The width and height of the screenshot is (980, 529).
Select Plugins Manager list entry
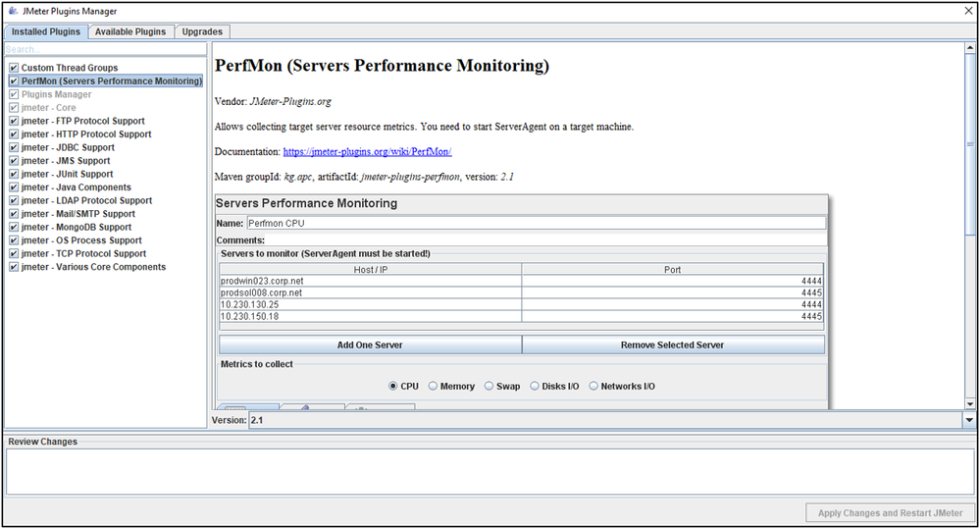56,94
